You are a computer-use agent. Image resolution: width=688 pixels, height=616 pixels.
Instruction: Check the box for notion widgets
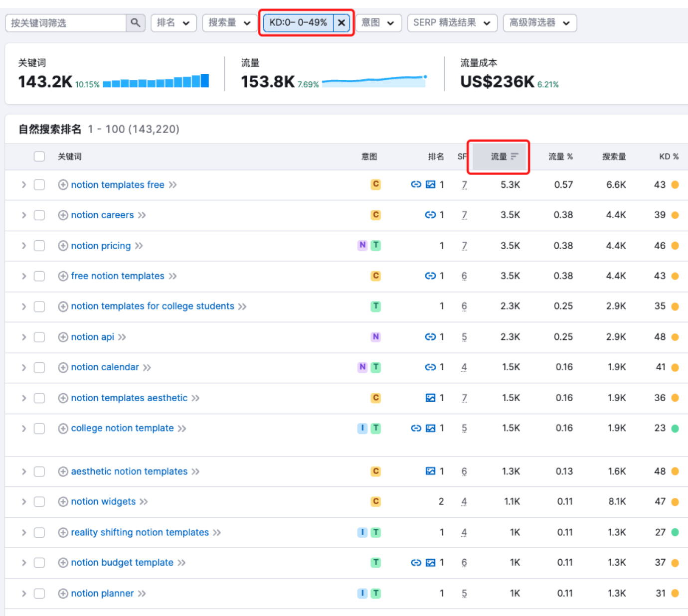point(39,502)
